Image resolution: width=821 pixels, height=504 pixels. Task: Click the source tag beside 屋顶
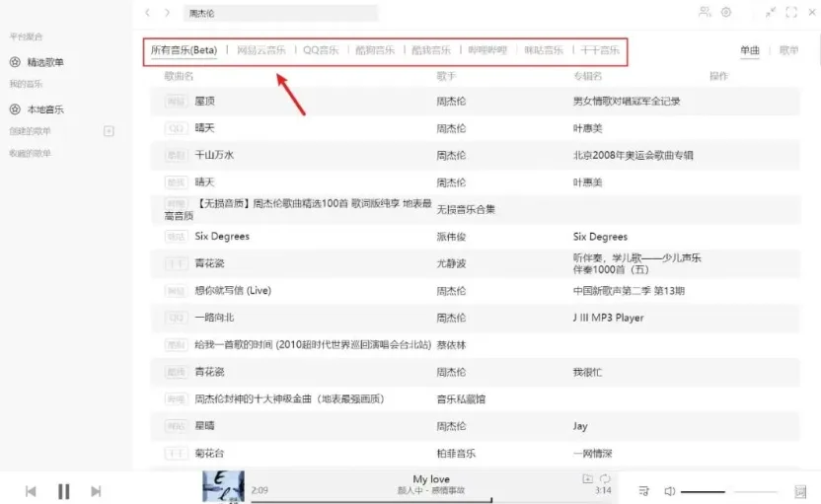pyautogui.click(x=176, y=101)
